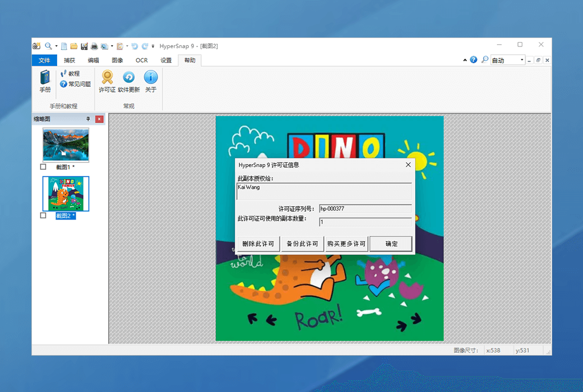Screen dimensions: 583x392
Task: Switch to the 捕获 capture tab
Action: (70, 60)
